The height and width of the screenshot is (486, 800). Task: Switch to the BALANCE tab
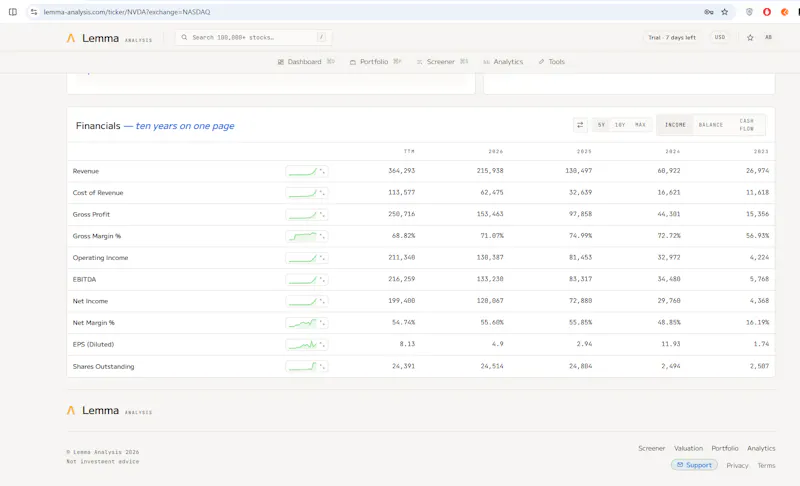(711, 125)
